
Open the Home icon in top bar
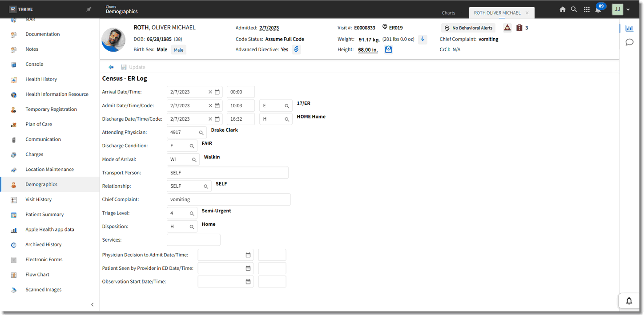pos(563,9)
